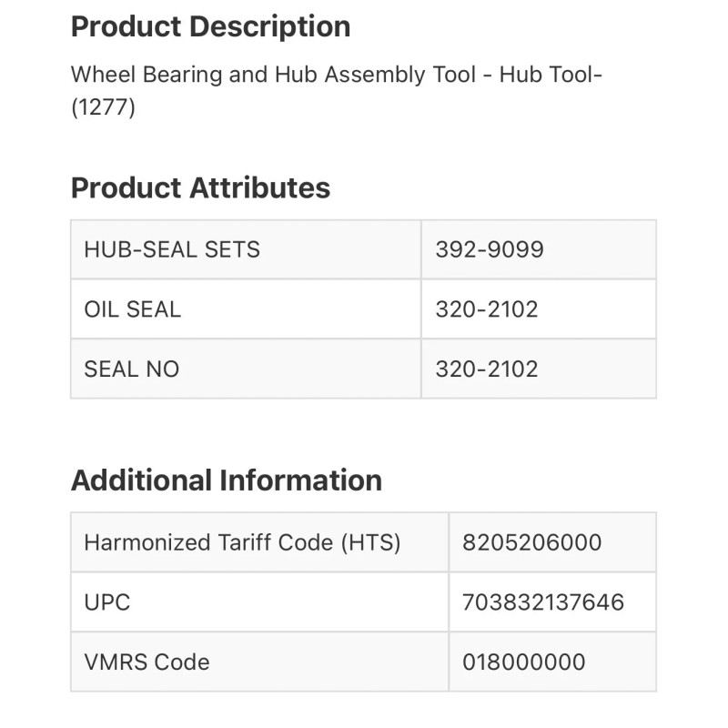This screenshot has width=728, height=728.
Task: Click the 392-9099 value cell
Action: [490, 249]
